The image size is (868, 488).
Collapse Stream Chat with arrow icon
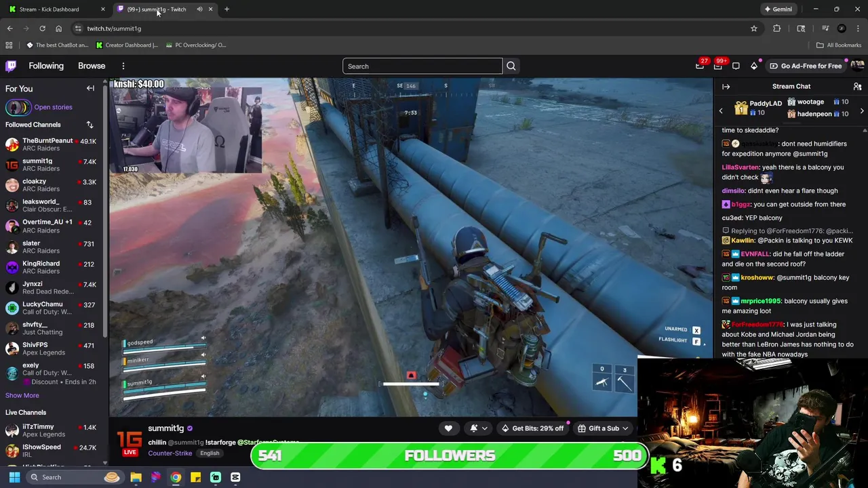pos(726,87)
